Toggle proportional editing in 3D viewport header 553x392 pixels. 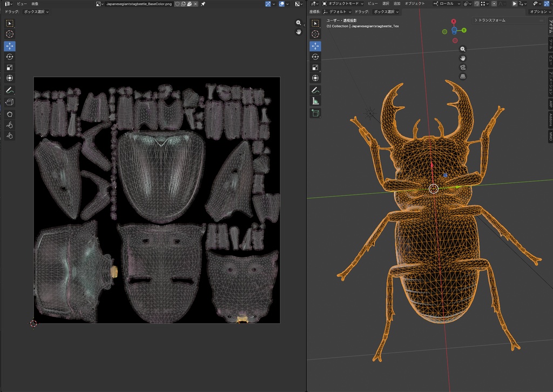(494, 4)
